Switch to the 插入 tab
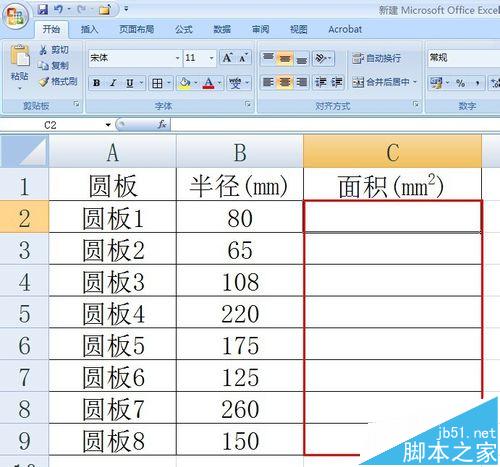This screenshot has width=500, height=467. (89, 29)
